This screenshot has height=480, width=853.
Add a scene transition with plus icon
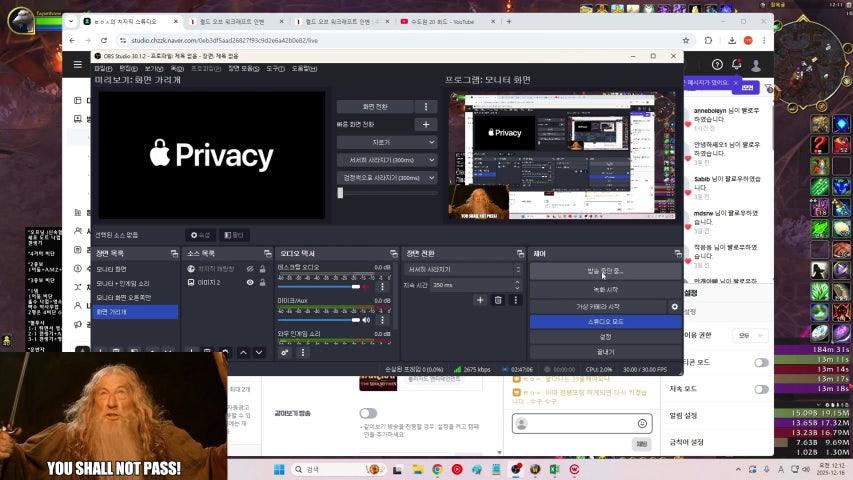[480, 300]
